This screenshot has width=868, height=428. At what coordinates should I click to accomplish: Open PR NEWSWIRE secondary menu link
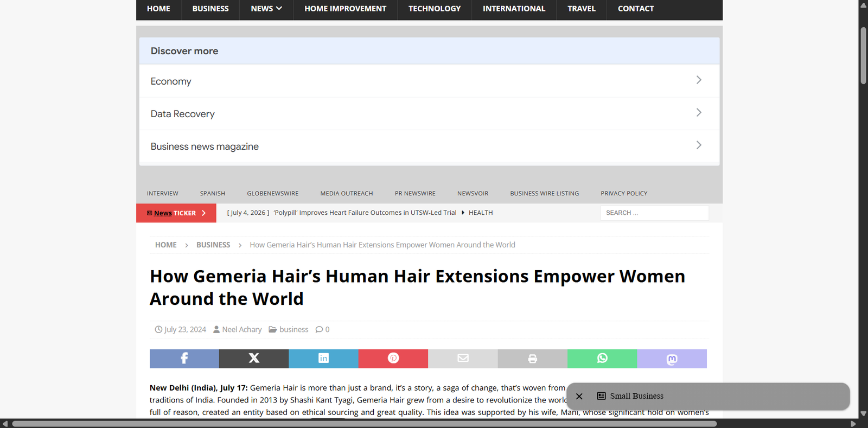click(x=415, y=193)
